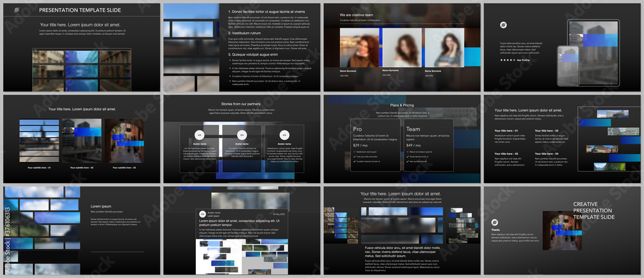Select 'Your subtitle here - 02' caption

pos(82,168)
